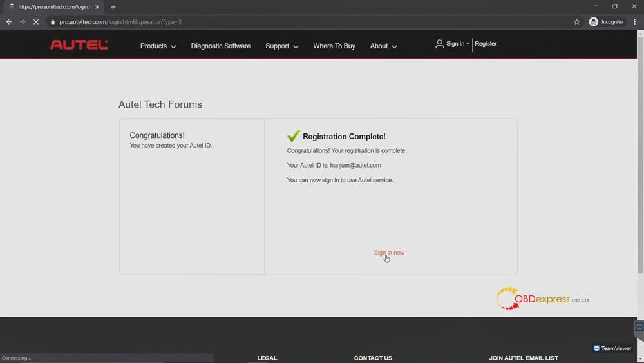Viewport: 644px width, 363px height.
Task: Click the Register link
Action: pos(486,44)
